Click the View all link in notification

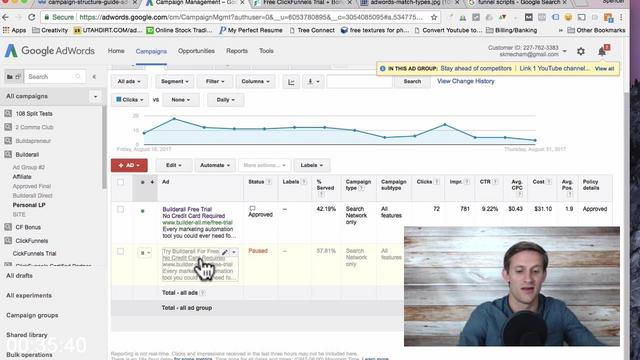coord(604,69)
